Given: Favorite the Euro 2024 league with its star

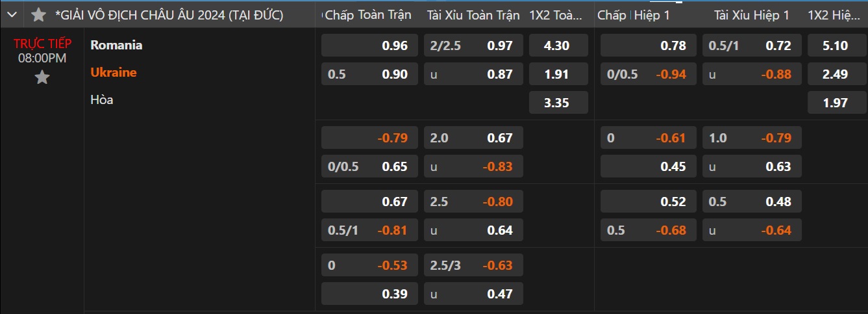Looking at the screenshot, I should coord(38,15).
